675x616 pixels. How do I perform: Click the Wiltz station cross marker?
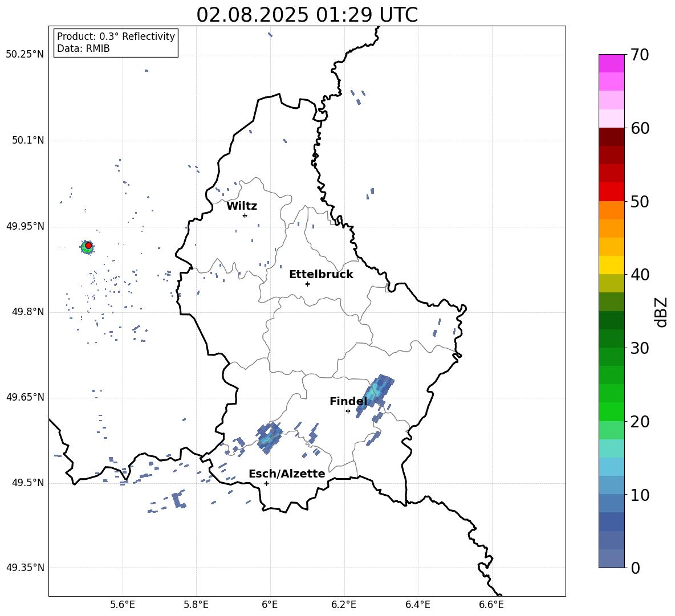tap(245, 215)
